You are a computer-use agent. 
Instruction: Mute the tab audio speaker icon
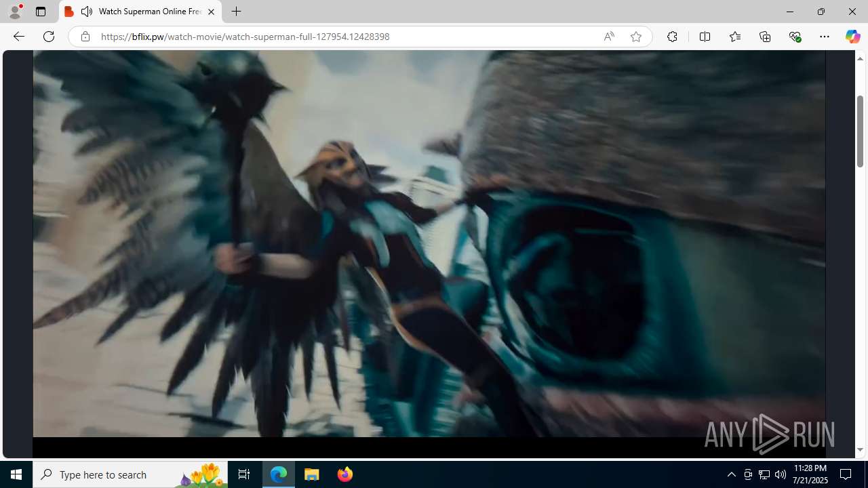[87, 12]
